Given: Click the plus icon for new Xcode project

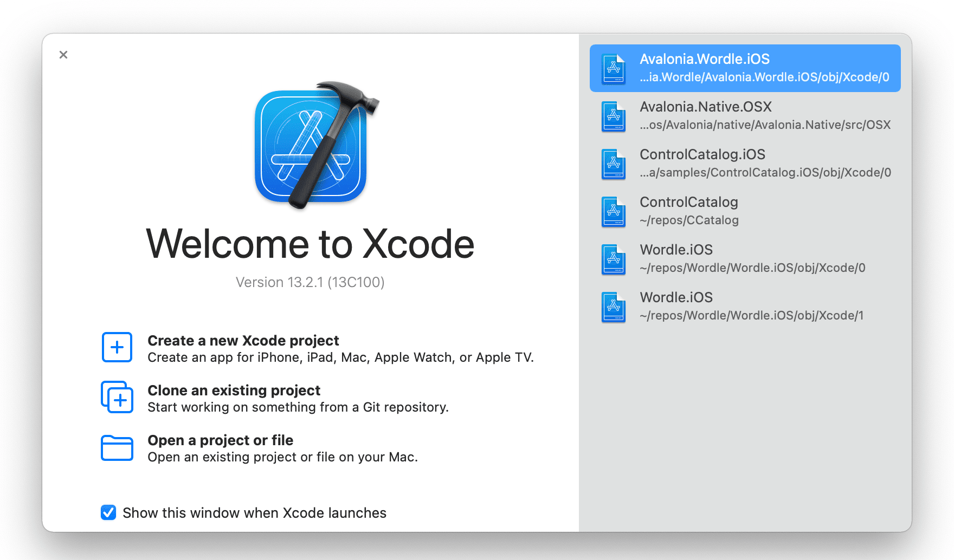Looking at the screenshot, I should point(117,347).
